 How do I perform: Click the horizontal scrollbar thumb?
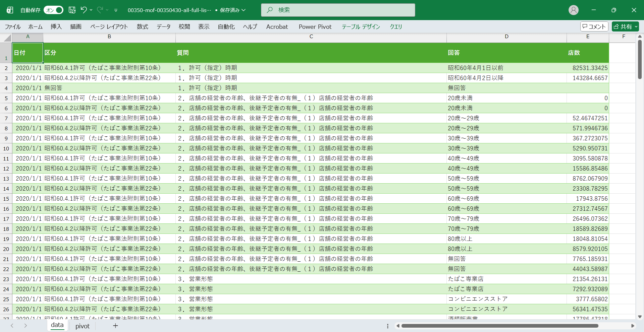click(500, 326)
